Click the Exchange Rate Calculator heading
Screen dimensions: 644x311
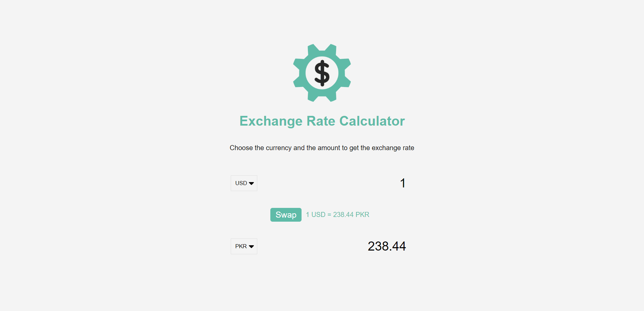click(x=322, y=121)
